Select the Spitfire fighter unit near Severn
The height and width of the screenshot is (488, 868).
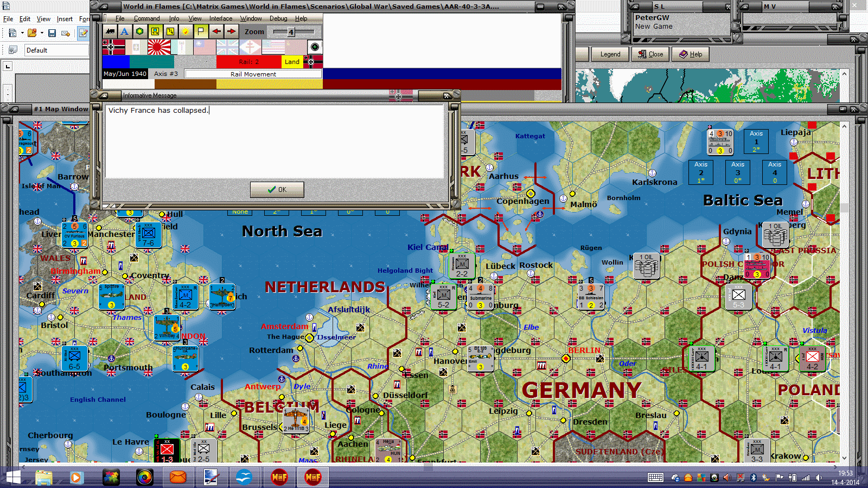[x=112, y=297]
